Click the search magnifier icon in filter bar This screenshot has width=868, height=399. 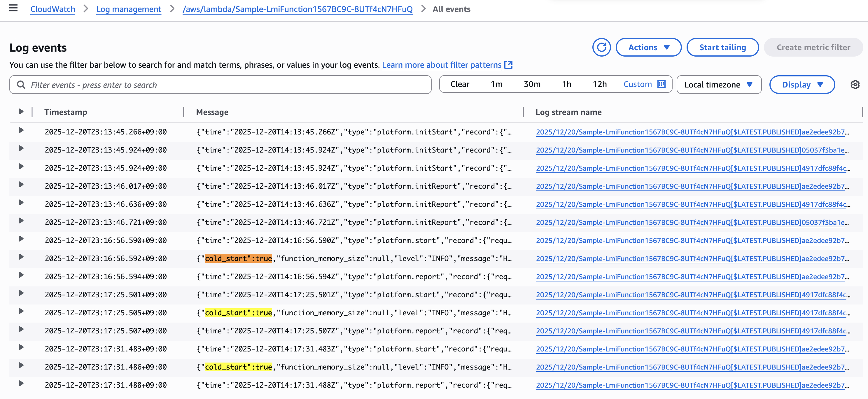point(21,85)
